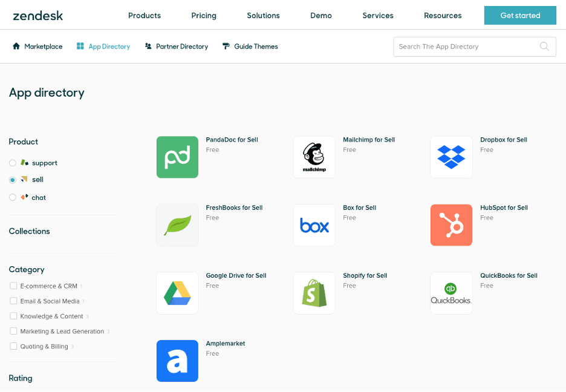The height and width of the screenshot is (392, 566).
Task: Click the Get started button
Action: [x=520, y=16]
